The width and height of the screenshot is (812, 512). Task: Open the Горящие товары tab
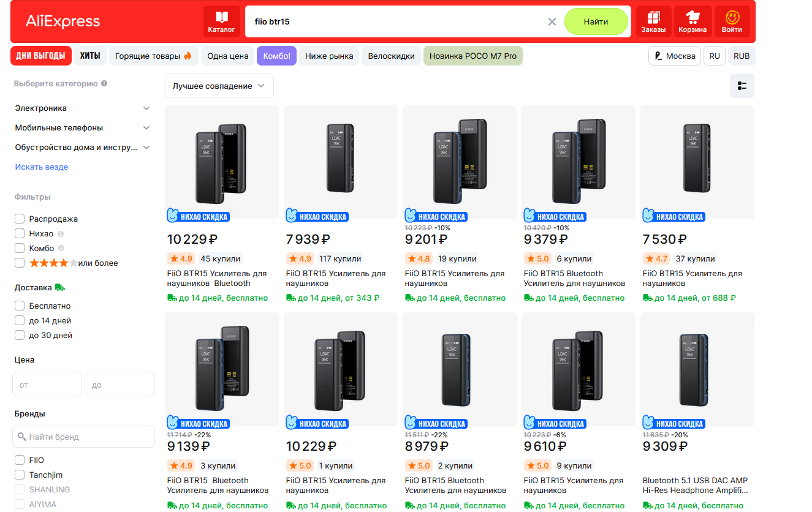[153, 56]
